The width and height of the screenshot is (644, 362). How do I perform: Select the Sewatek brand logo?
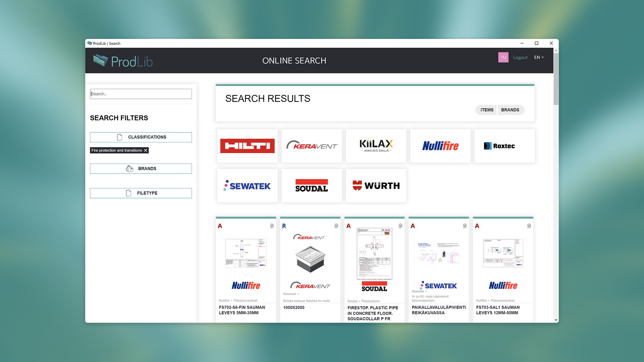coord(248,186)
